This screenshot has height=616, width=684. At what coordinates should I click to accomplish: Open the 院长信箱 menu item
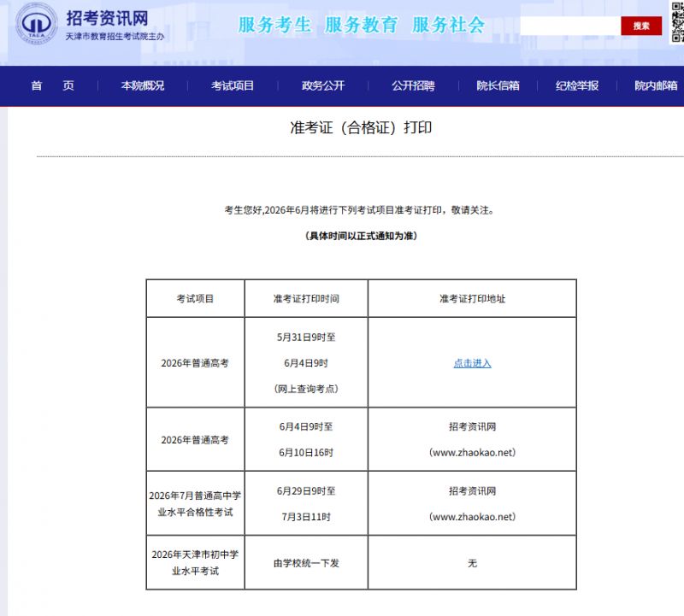[498, 85]
